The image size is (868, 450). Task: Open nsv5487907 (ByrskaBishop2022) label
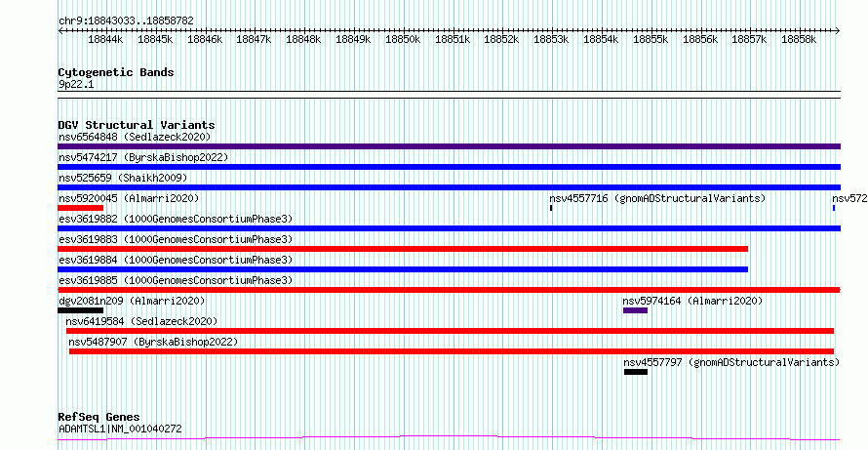(153, 342)
